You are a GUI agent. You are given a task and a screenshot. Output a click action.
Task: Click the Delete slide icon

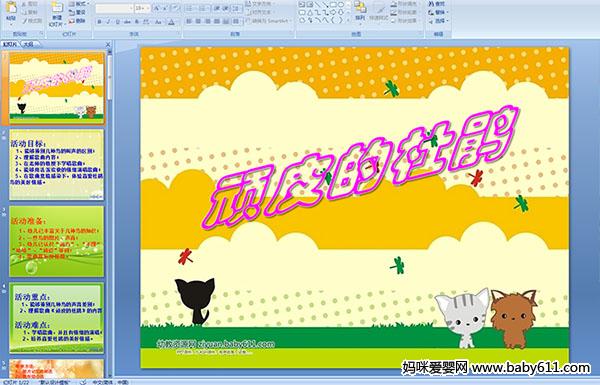point(77,21)
